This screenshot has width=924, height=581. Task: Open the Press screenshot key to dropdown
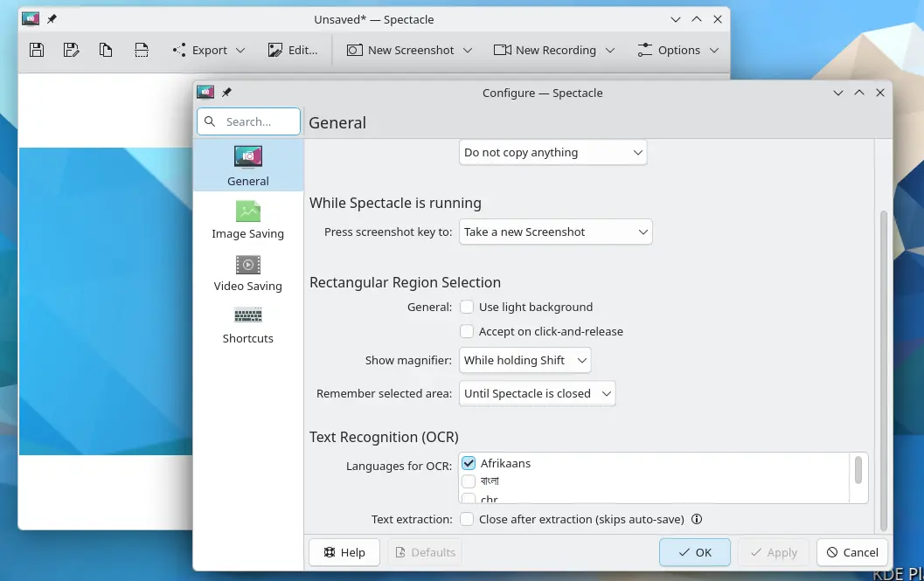tap(555, 232)
